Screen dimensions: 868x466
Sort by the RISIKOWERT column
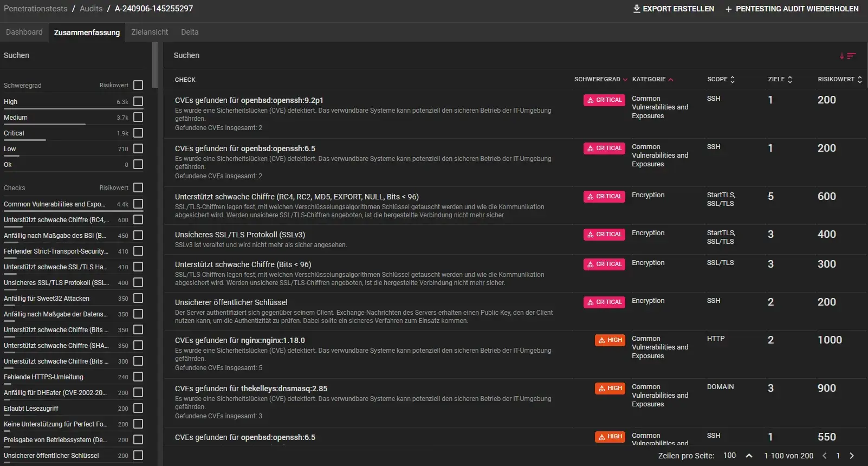tap(840, 80)
